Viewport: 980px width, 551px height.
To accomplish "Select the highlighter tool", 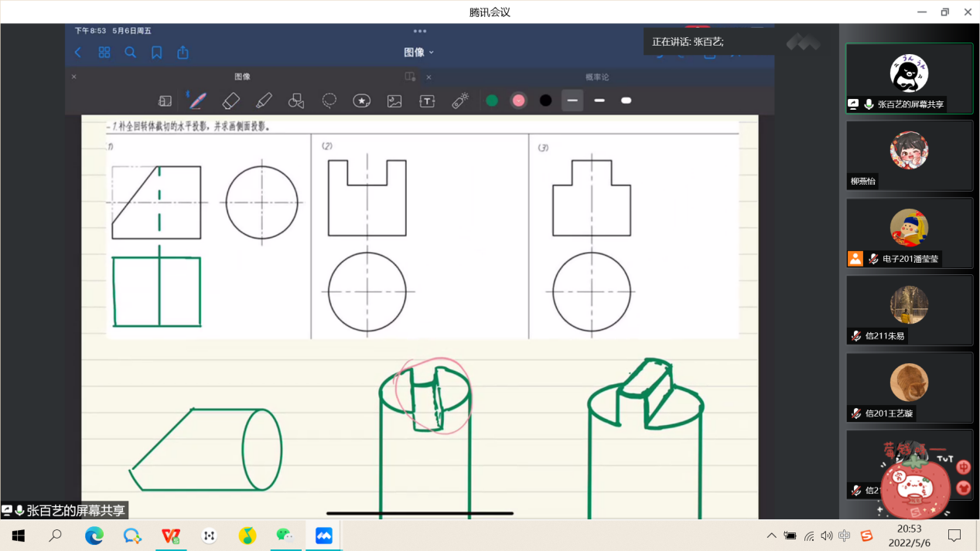I will coord(264,100).
